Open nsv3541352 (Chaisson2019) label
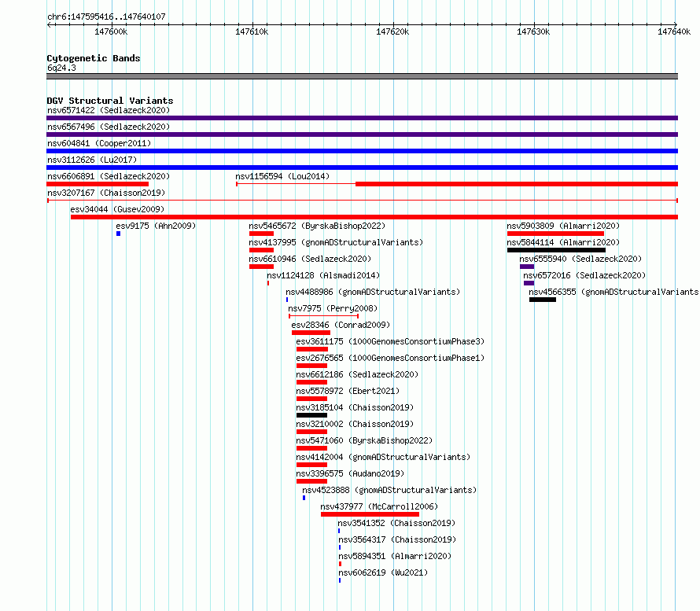Viewport: 700px width, 611px height. 396,523
